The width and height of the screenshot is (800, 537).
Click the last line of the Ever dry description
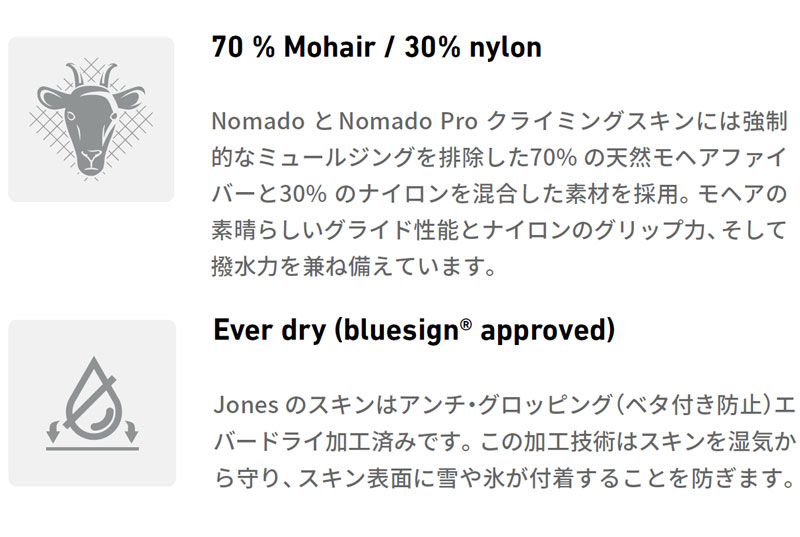point(504,478)
